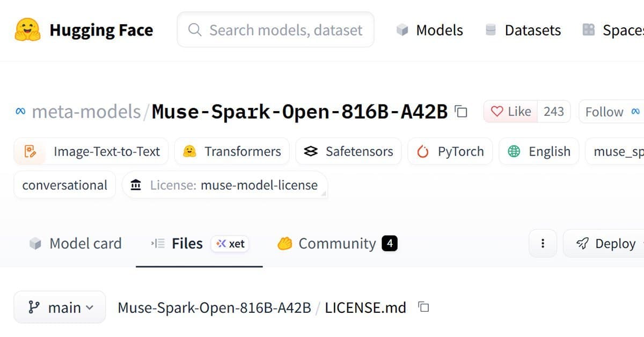
Task: Open the three-dot more options menu
Action: point(543,244)
